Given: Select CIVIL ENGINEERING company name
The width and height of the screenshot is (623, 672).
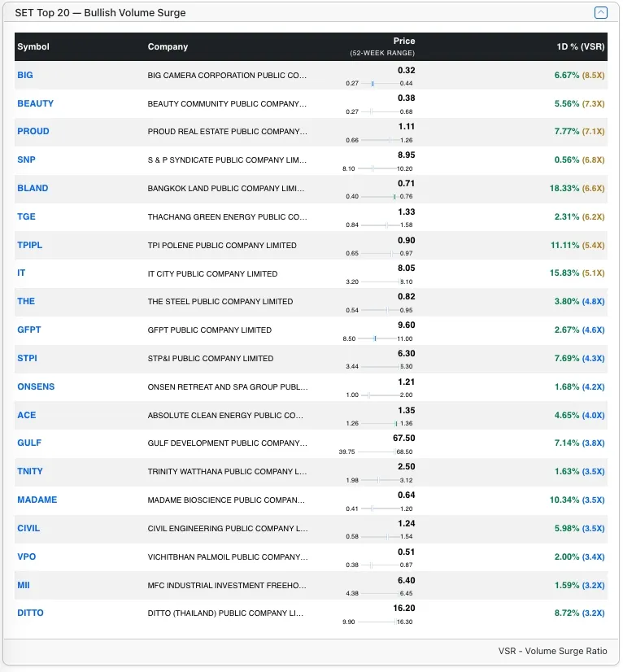Looking at the screenshot, I should click(x=228, y=529).
